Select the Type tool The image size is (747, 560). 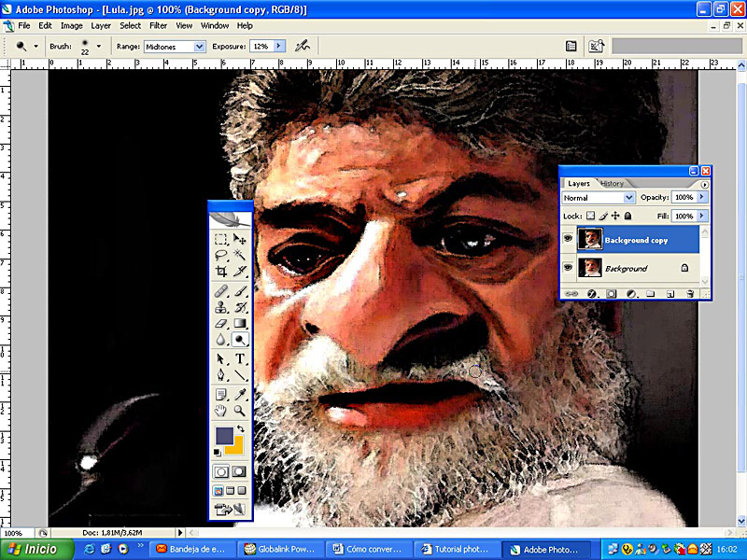[240, 359]
